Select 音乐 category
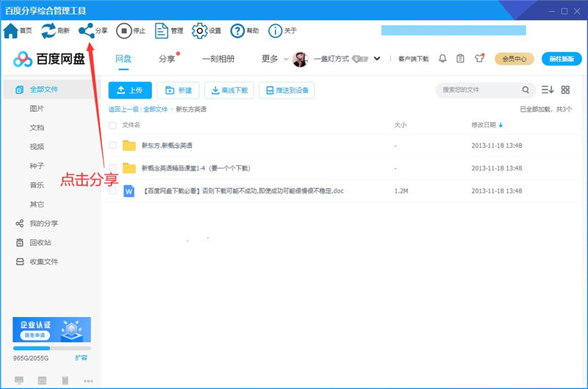The height and width of the screenshot is (389, 588). [37, 185]
